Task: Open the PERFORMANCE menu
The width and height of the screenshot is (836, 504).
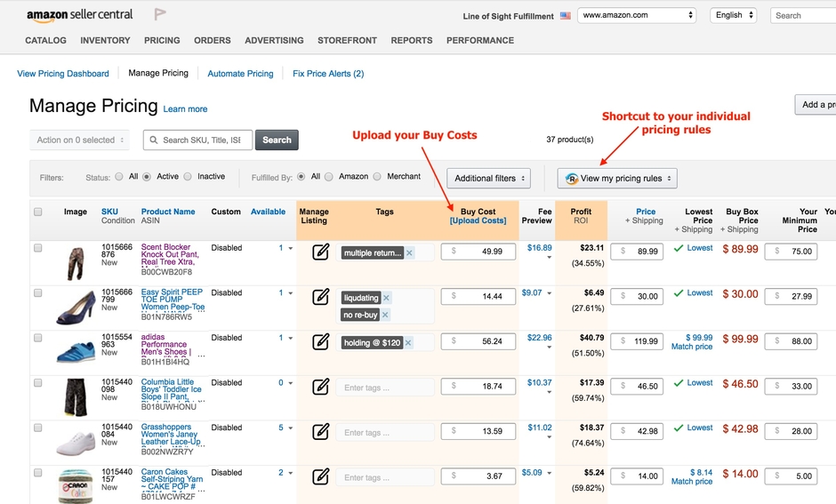Action: pyautogui.click(x=480, y=41)
